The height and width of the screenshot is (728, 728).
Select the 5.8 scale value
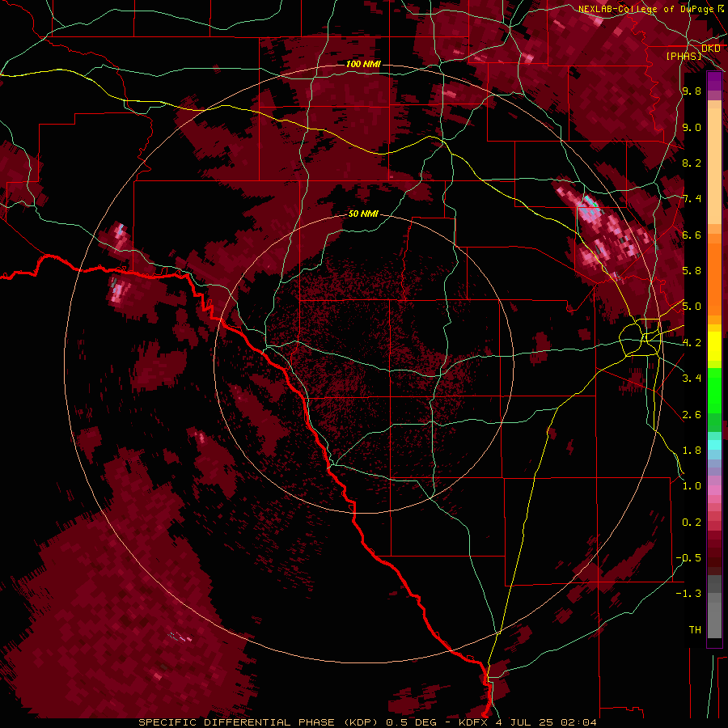[x=692, y=270]
